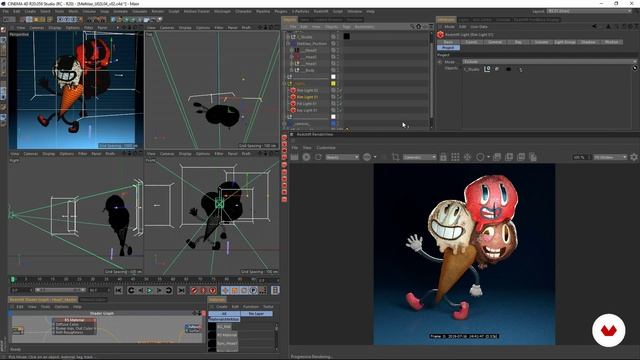The height and width of the screenshot is (360, 640).
Task: Click the All filter button in the Materials panel
Action: tap(224, 313)
